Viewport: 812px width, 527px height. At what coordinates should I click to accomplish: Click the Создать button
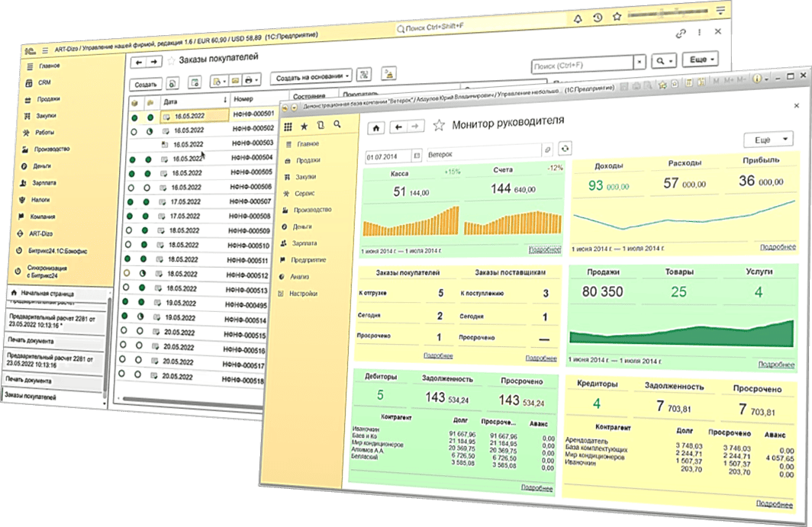coord(146,84)
